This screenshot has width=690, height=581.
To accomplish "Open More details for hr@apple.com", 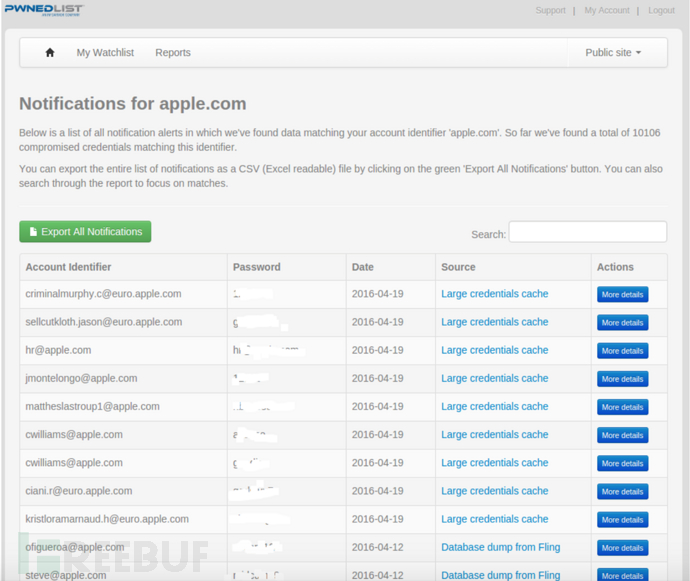I will pyautogui.click(x=622, y=351).
